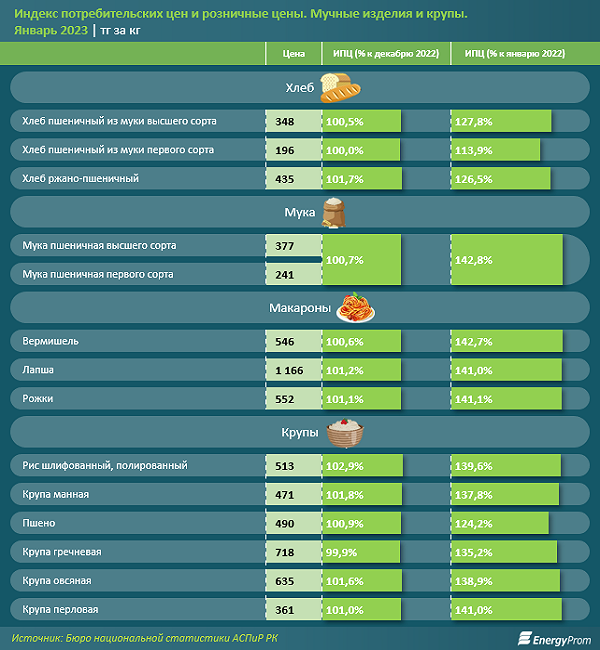Viewport: 600px width, 650px height.
Task: Click the Крупа перловая row label
Action: [60, 609]
